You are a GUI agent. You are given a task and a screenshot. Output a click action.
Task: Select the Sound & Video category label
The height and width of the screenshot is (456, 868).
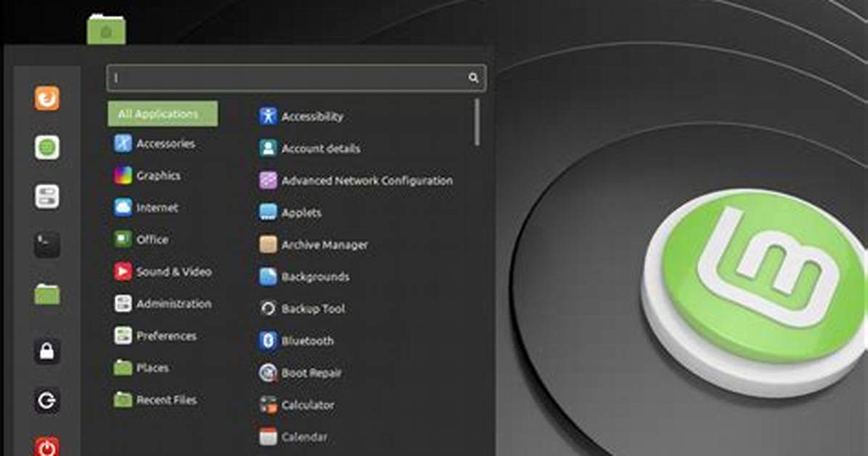[174, 272]
